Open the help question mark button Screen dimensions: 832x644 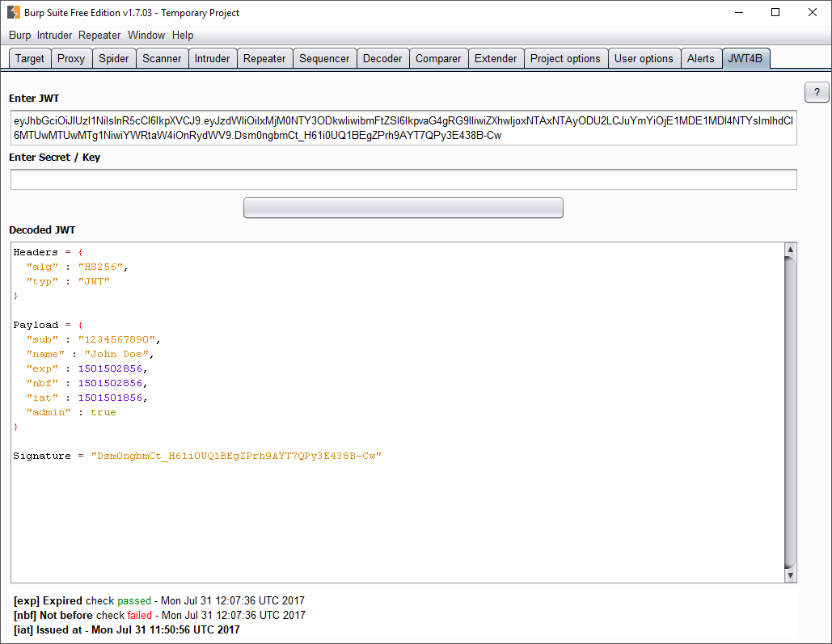817,92
